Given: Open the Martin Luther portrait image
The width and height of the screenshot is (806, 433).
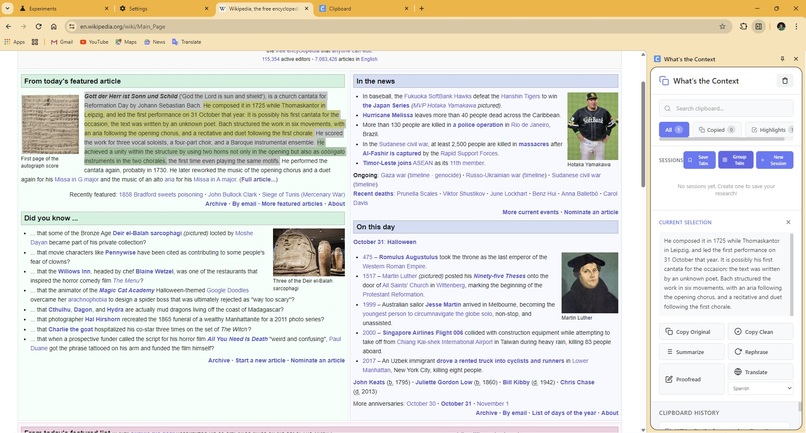Looking at the screenshot, I should tap(590, 282).
